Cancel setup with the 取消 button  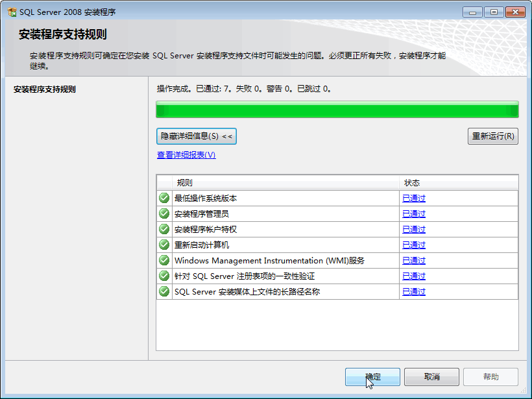pos(431,377)
